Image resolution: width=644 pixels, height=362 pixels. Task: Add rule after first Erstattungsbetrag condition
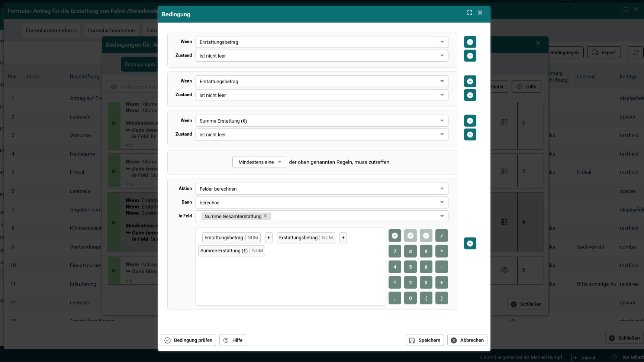[470, 42]
